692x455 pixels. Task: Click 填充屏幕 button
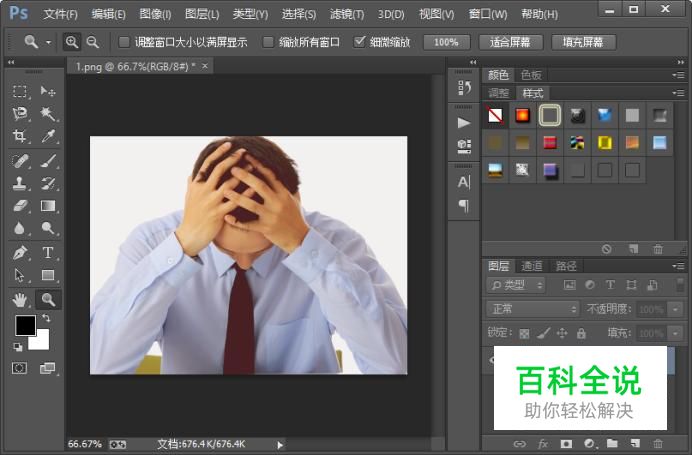click(x=583, y=42)
